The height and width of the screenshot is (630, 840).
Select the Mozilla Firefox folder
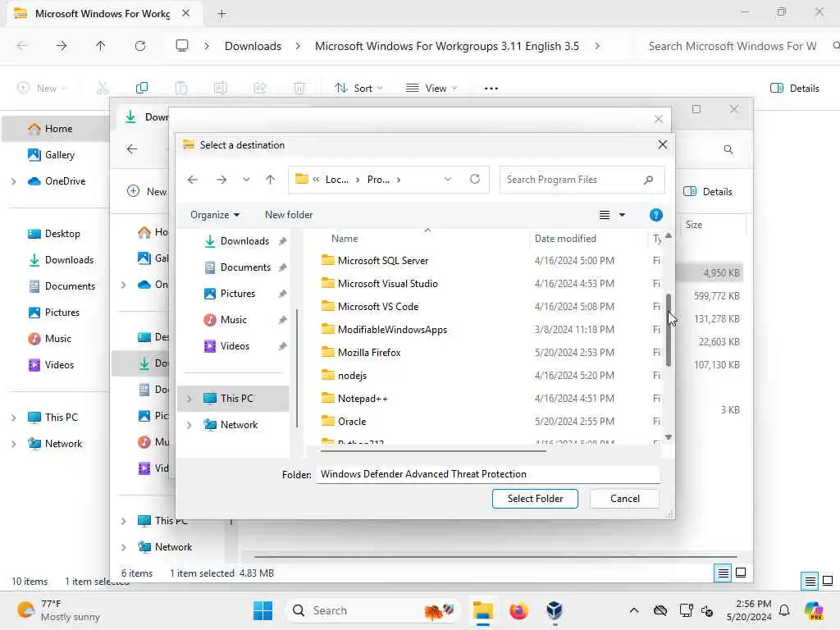point(368,353)
